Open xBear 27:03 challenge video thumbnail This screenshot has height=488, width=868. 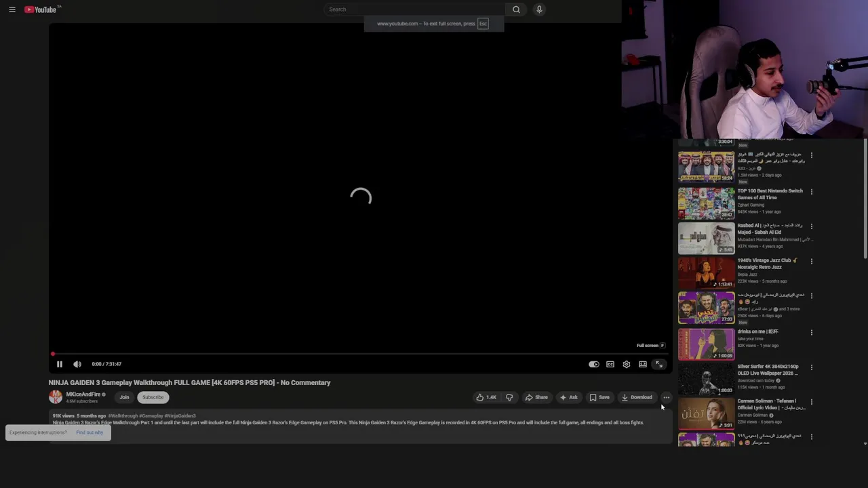(706, 308)
